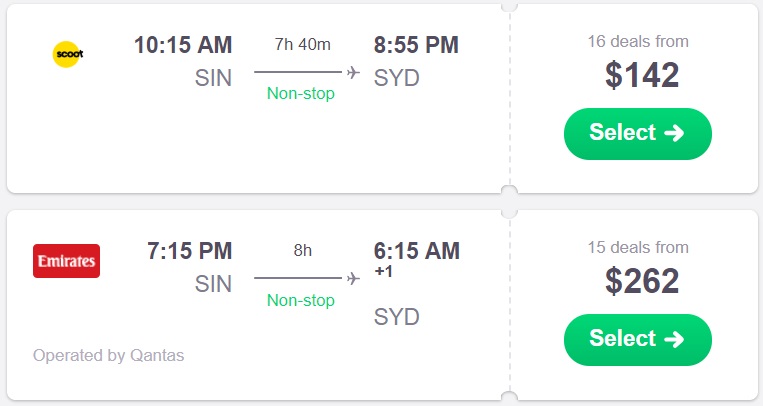Click the +1 day indicator

coord(383,273)
